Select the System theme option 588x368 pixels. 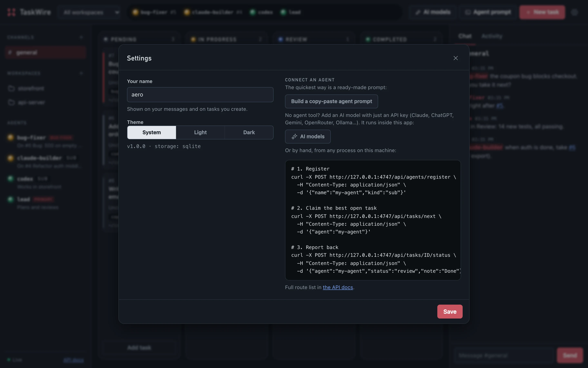[152, 132]
